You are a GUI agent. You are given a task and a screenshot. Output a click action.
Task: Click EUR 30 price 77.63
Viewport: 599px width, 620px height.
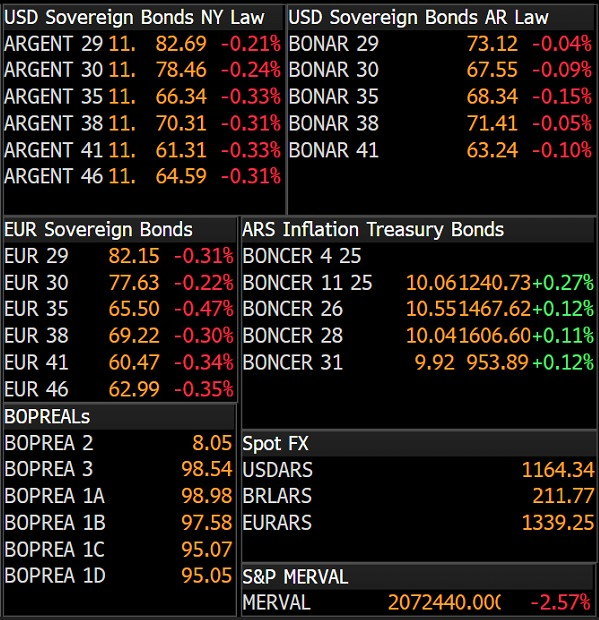pyautogui.click(x=134, y=283)
